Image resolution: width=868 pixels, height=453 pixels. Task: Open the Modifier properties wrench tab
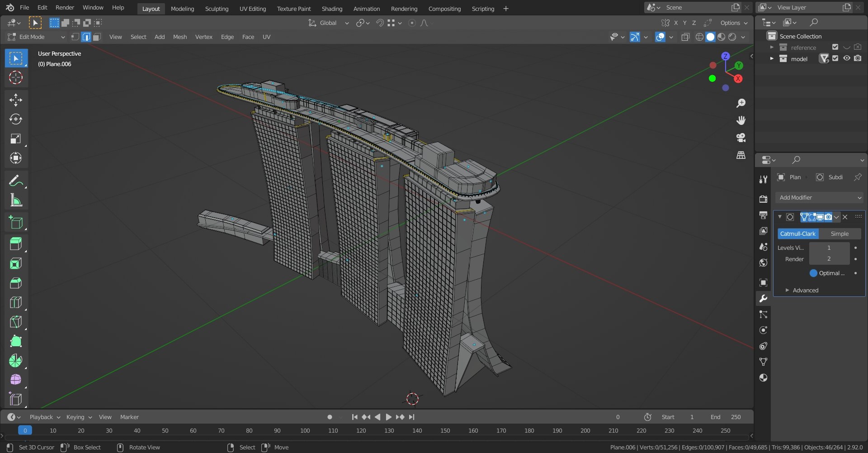click(764, 299)
